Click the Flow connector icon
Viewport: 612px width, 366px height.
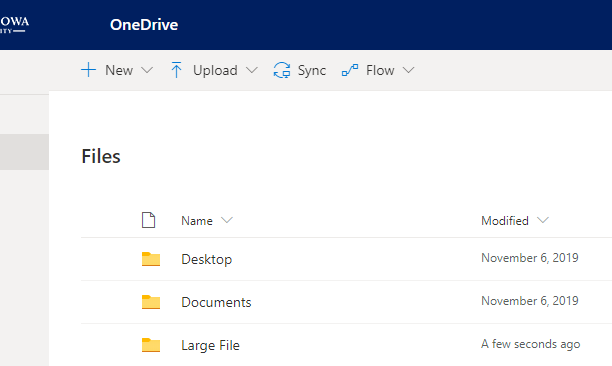coord(350,70)
